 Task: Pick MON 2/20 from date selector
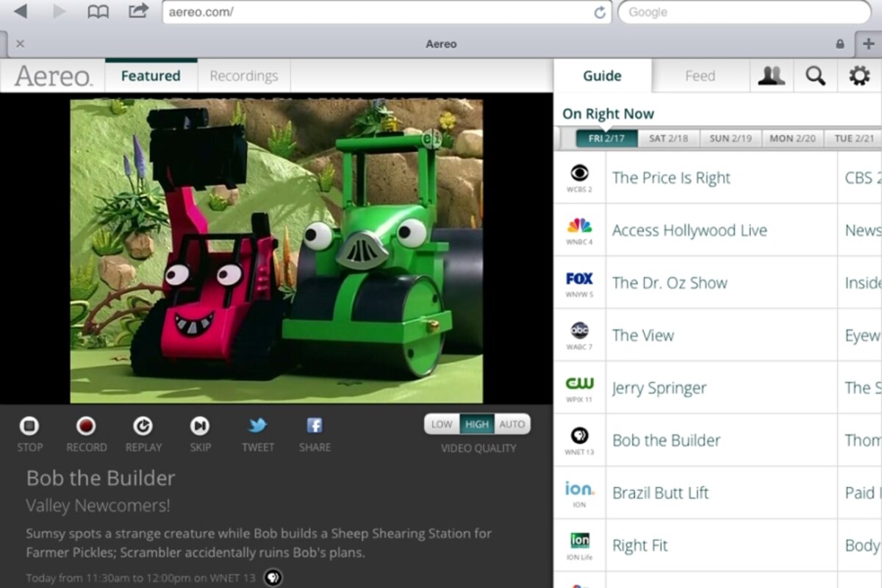(x=792, y=138)
